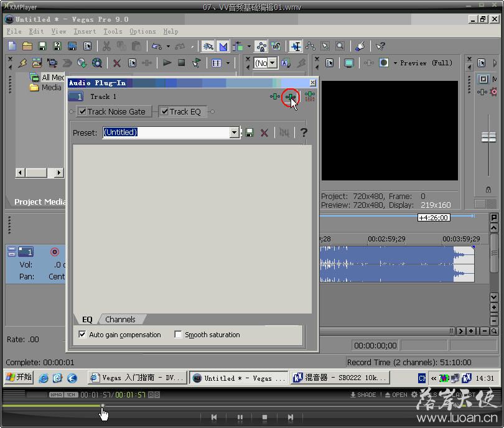Click the audio event waveform on timeline
The width and height of the screenshot is (504, 428).
(x=396, y=264)
